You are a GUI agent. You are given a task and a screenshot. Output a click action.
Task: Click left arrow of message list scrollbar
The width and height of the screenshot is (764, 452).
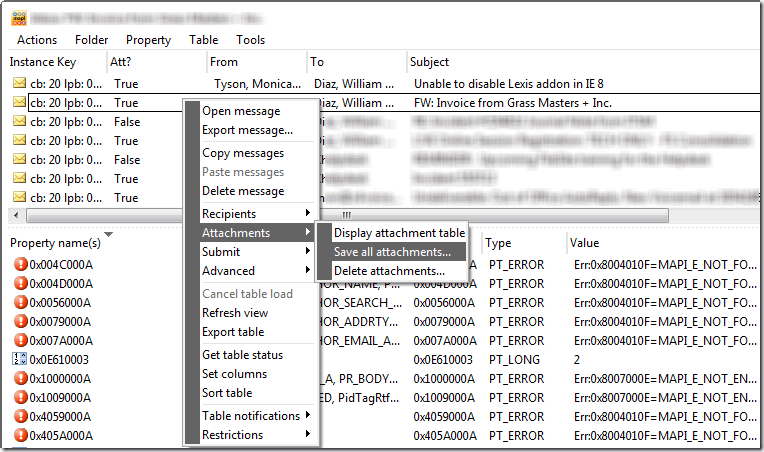[15, 216]
